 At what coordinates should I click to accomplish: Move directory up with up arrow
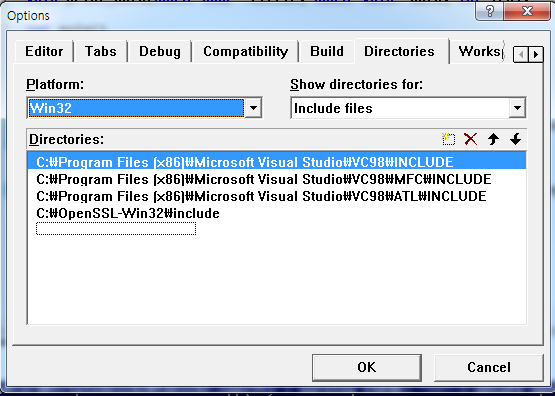[x=493, y=139]
